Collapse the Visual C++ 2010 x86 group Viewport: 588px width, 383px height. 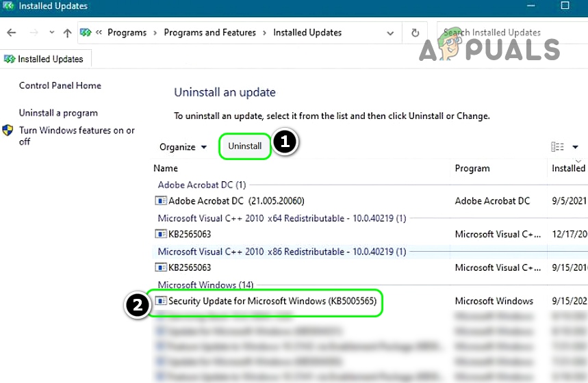tap(281, 252)
